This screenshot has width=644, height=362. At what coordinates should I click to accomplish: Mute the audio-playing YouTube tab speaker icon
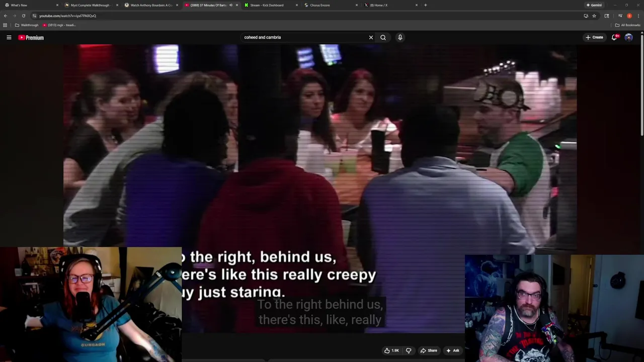pos(230,5)
